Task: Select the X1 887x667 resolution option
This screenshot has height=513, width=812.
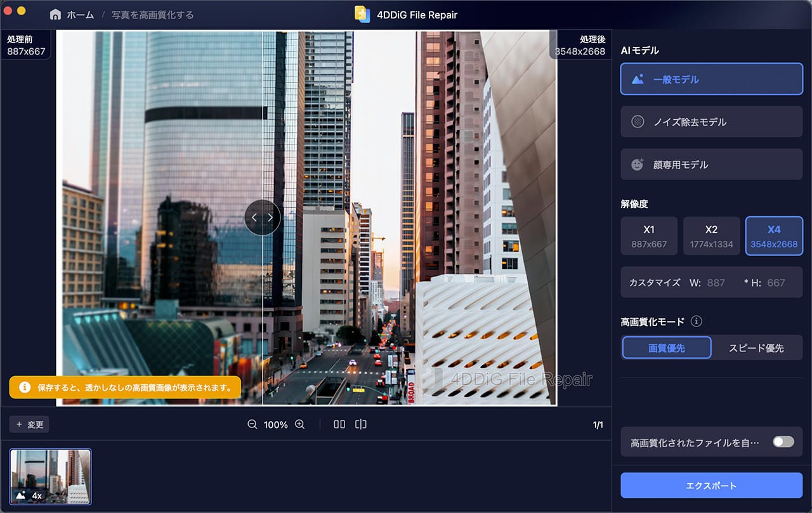Action: click(649, 235)
